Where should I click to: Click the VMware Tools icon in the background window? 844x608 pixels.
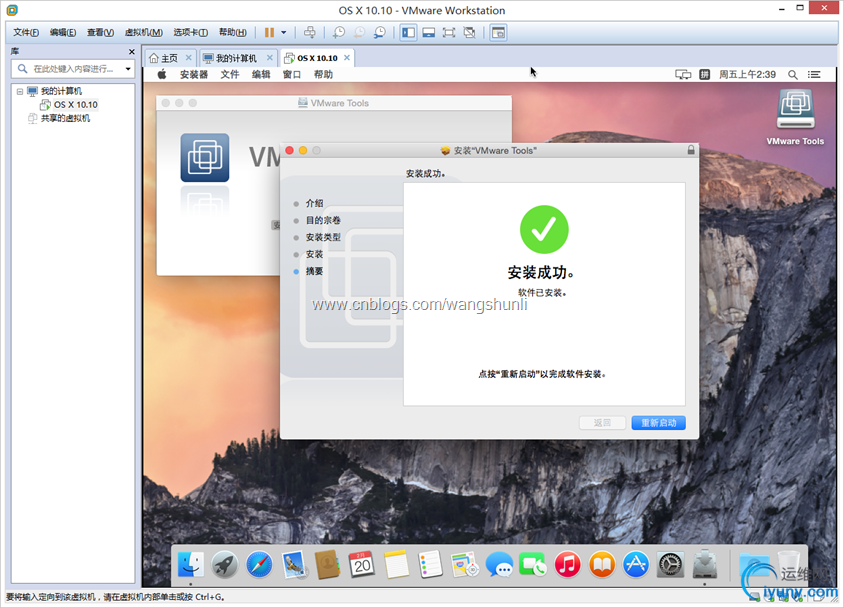point(205,158)
